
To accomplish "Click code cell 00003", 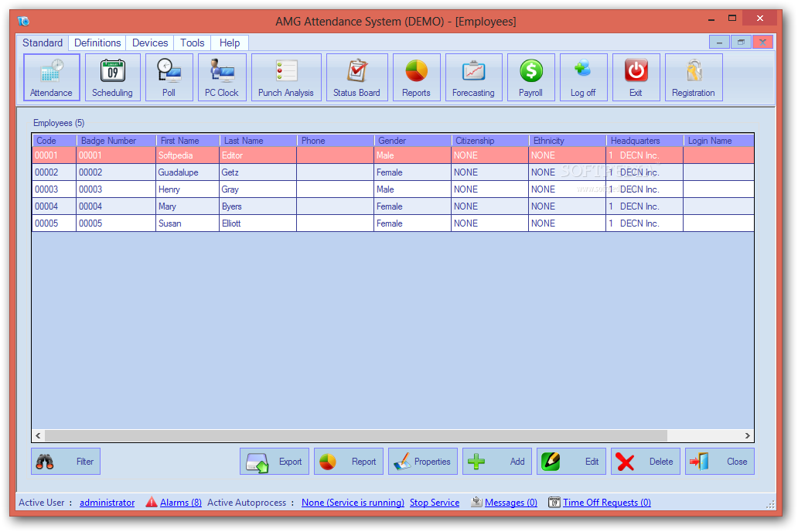I will [x=54, y=189].
